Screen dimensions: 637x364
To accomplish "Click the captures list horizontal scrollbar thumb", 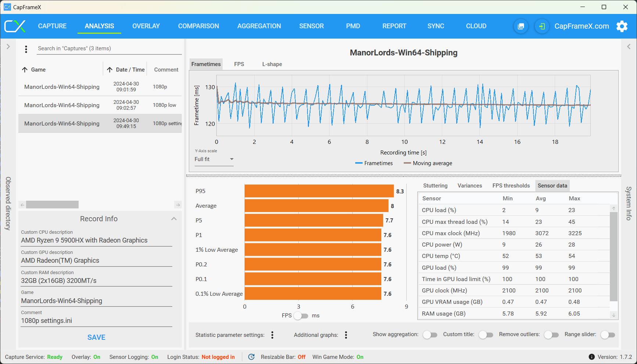I will coord(52,205).
